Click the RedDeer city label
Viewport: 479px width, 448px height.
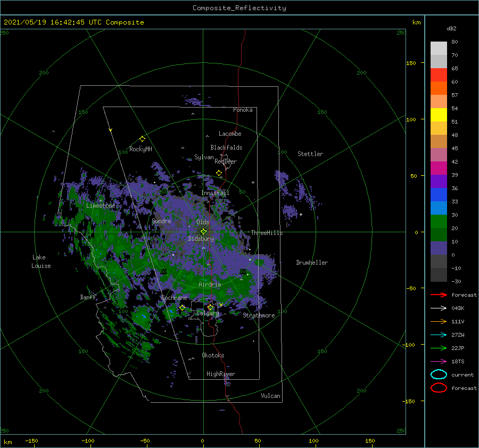226,161
